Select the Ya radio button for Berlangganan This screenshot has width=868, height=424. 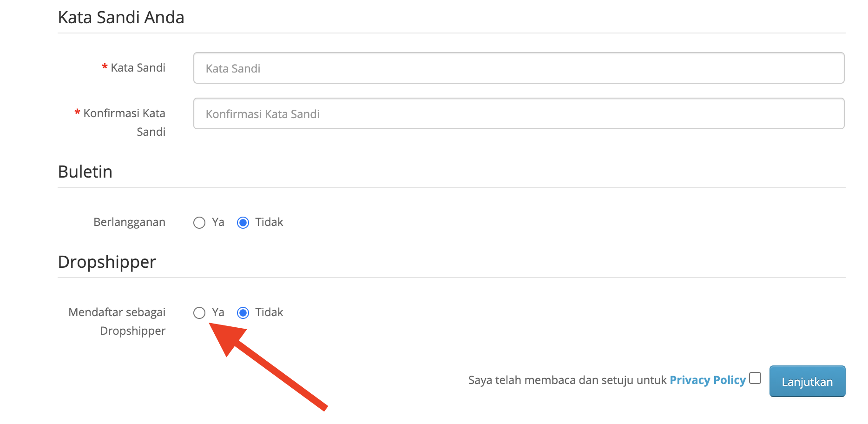(199, 223)
